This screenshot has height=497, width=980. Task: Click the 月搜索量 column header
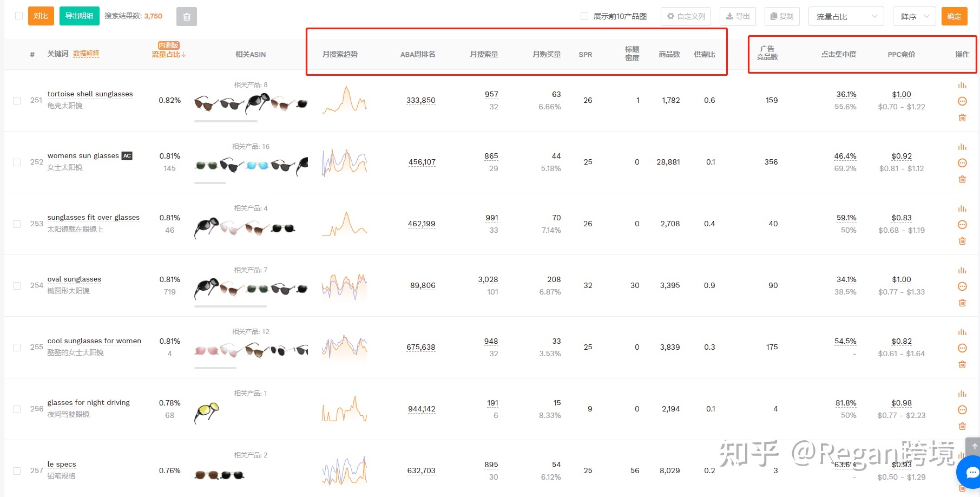[484, 54]
